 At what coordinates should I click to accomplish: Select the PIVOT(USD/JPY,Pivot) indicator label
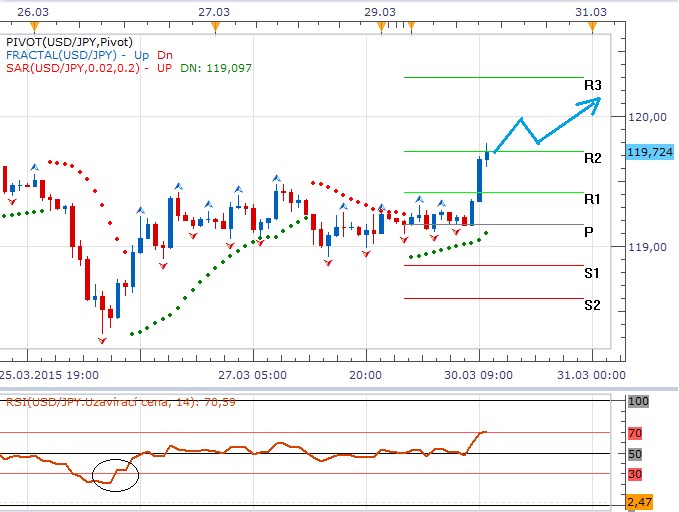tap(62, 41)
